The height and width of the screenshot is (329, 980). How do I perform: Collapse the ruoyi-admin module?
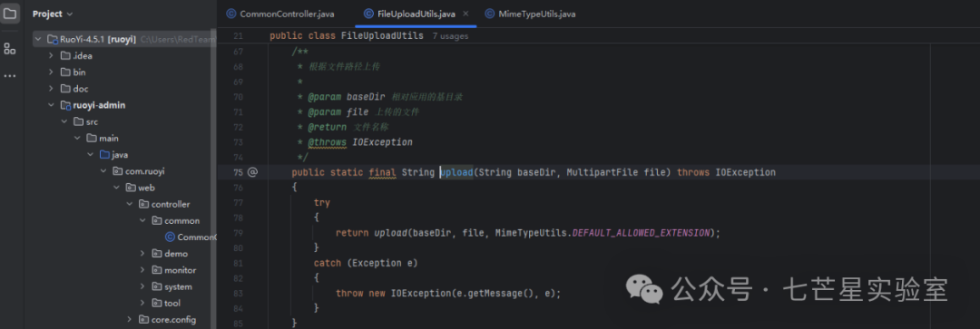point(51,105)
